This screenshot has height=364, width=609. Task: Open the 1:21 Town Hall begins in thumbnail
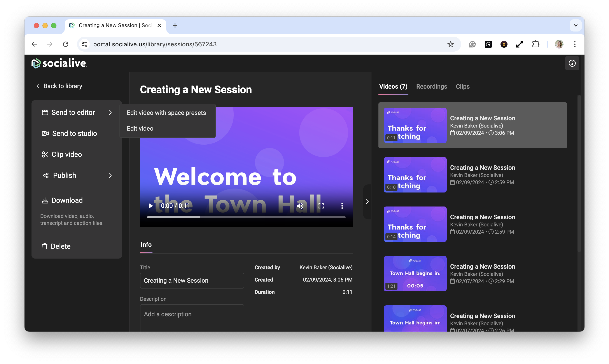pos(415,273)
